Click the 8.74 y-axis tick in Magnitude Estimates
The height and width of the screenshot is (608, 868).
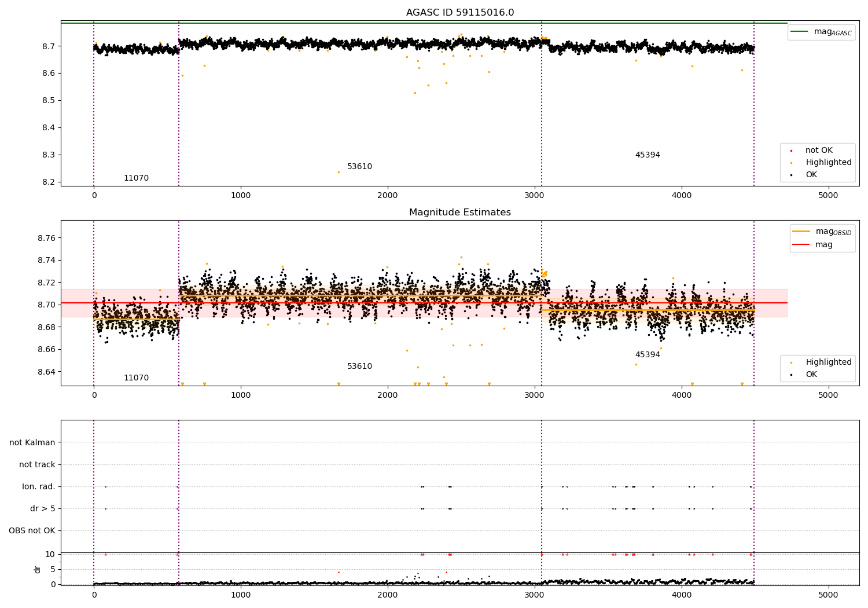tap(46, 260)
